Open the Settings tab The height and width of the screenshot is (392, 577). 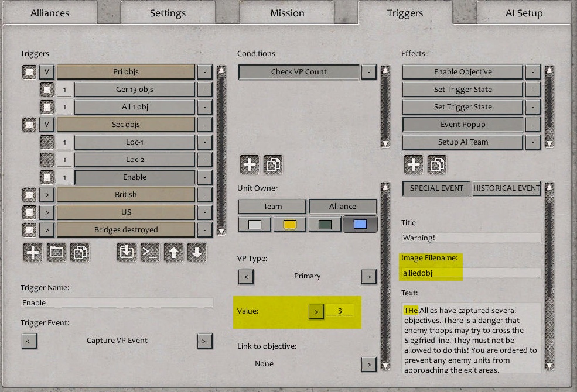click(168, 13)
